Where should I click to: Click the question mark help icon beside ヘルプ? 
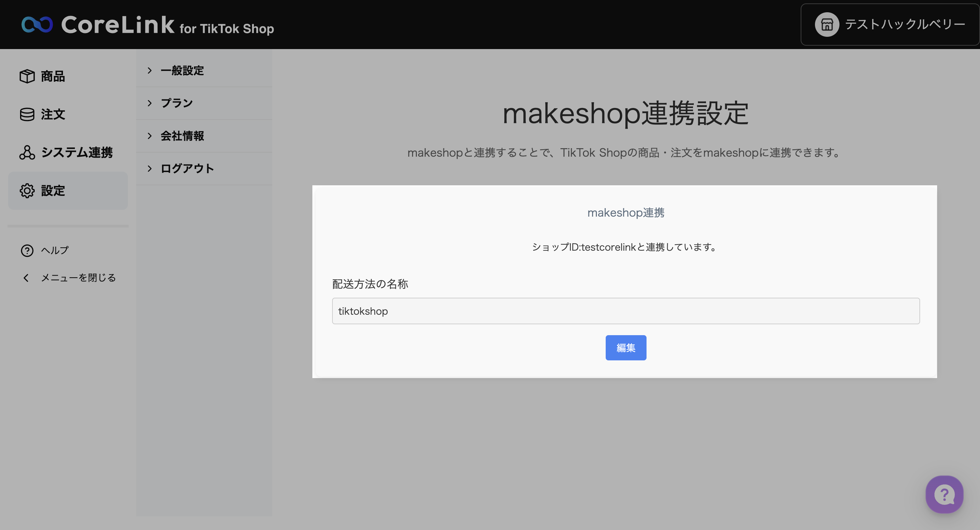coord(27,251)
